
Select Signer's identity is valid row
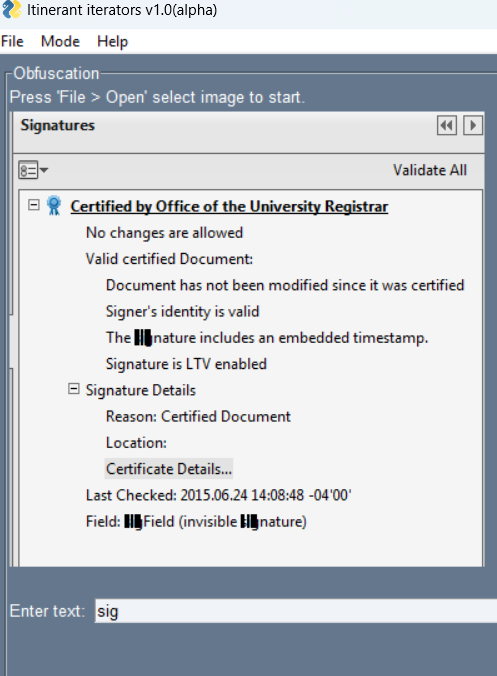point(182,311)
